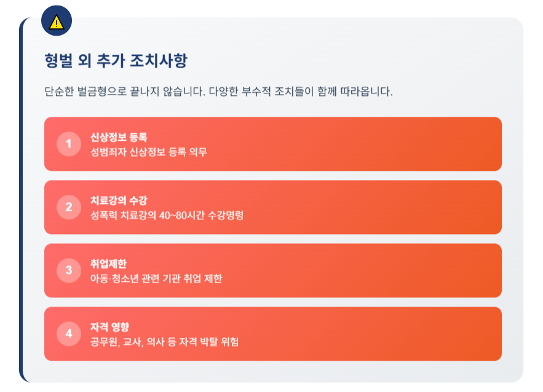Click 공무원, 교사, 의사 등 자격 박탈 위험 text
The image size is (543, 392).
pyautogui.click(x=164, y=342)
